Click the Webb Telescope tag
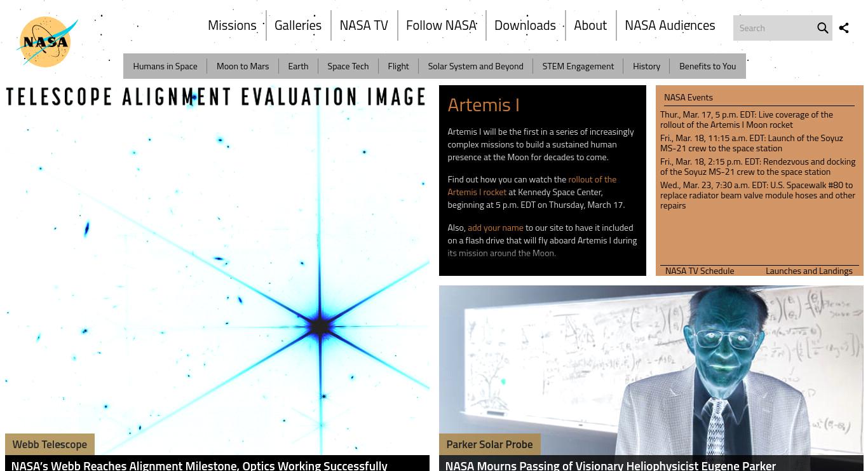This screenshot has height=471, width=868. pyautogui.click(x=50, y=444)
